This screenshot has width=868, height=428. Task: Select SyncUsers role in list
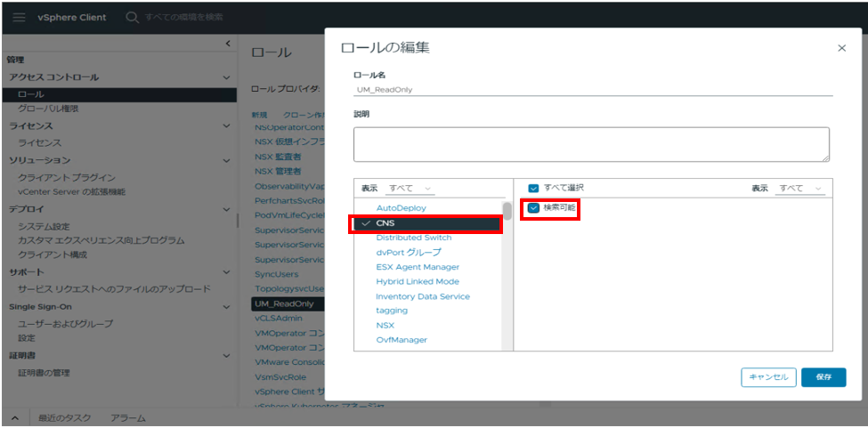276,274
